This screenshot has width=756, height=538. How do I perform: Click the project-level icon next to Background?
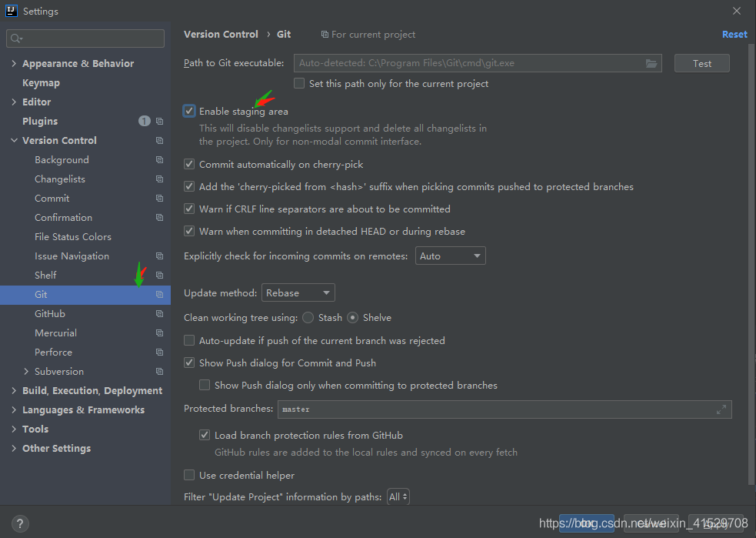pyautogui.click(x=159, y=160)
